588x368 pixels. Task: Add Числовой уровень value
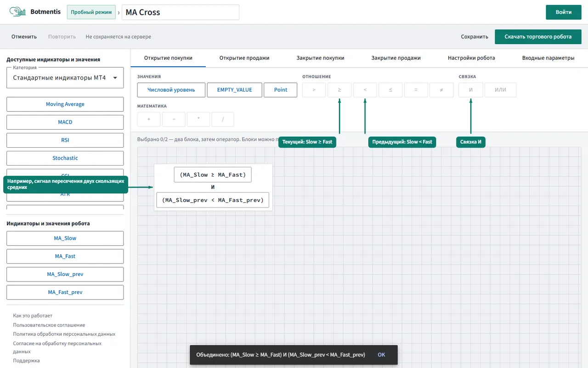pyautogui.click(x=171, y=90)
